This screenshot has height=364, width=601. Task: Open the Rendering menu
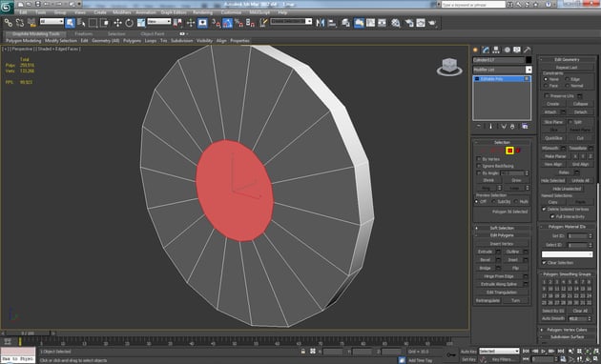203,12
